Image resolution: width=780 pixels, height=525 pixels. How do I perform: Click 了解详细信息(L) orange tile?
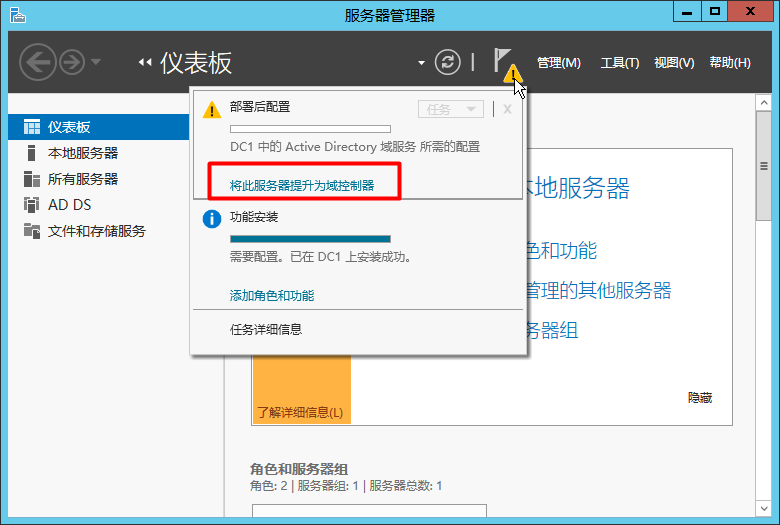301,389
